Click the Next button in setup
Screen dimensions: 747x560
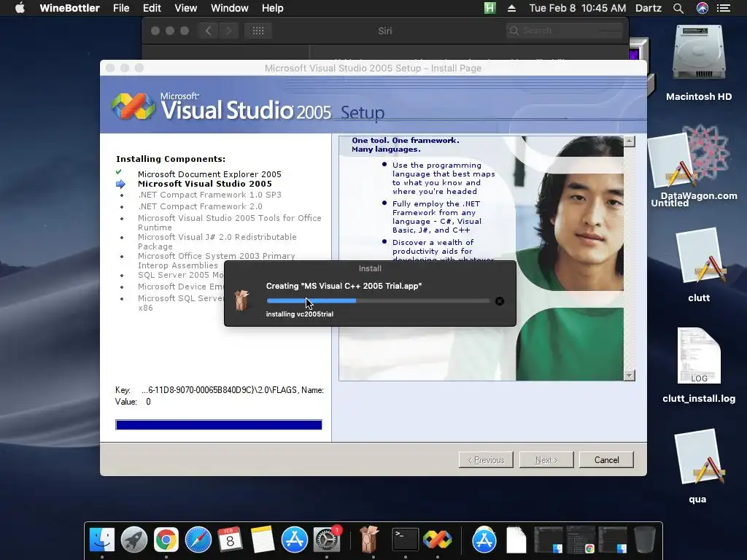click(x=546, y=460)
